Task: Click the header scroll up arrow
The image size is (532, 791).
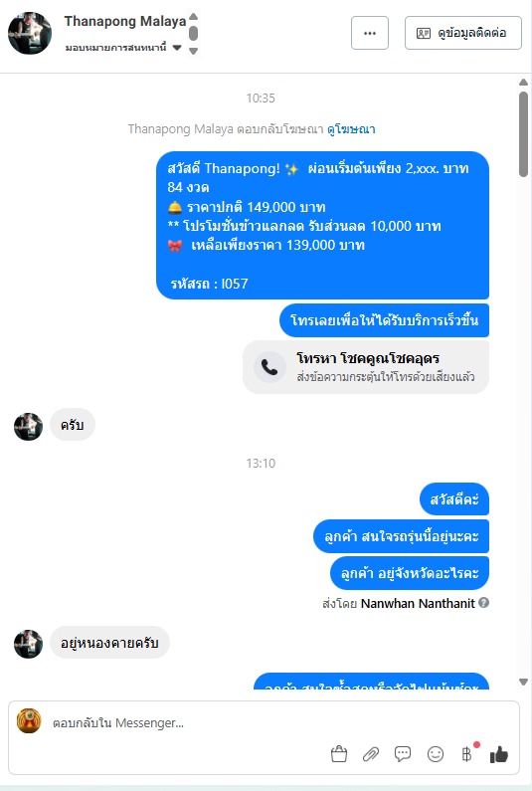Action: (x=193, y=16)
